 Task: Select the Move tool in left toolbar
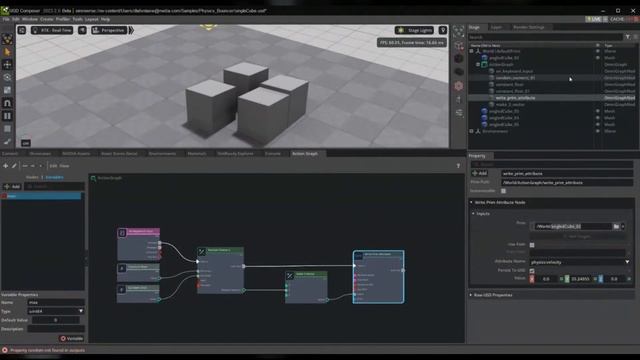click(x=7, y=64)
